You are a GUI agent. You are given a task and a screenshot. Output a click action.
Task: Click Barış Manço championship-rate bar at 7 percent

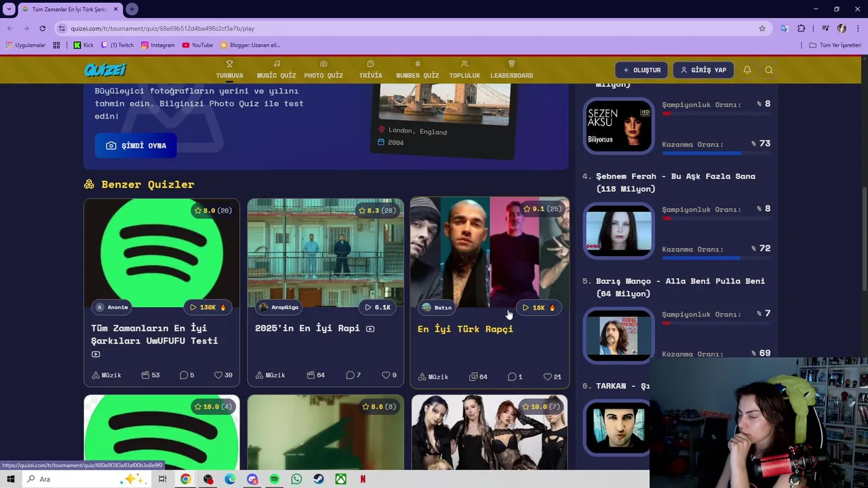point(716,323)
